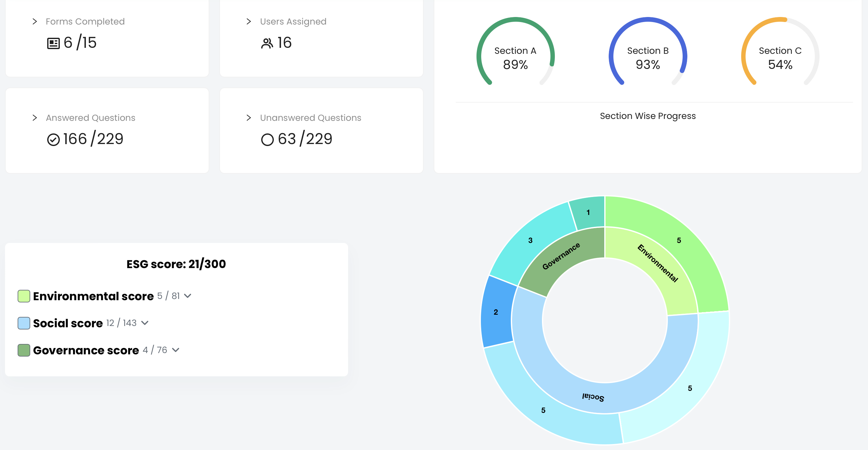
Task: Open the Social score dropdown arrow
Action: pos(145,323)
